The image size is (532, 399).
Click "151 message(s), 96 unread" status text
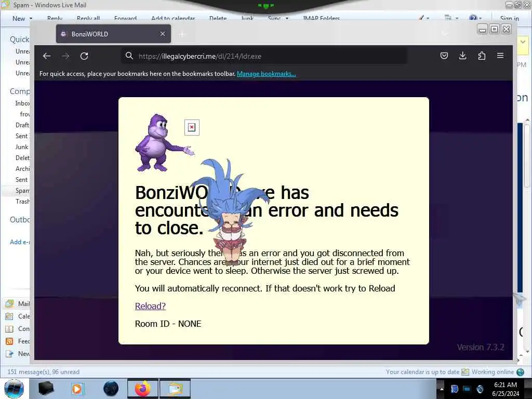(x=44, y=372)
